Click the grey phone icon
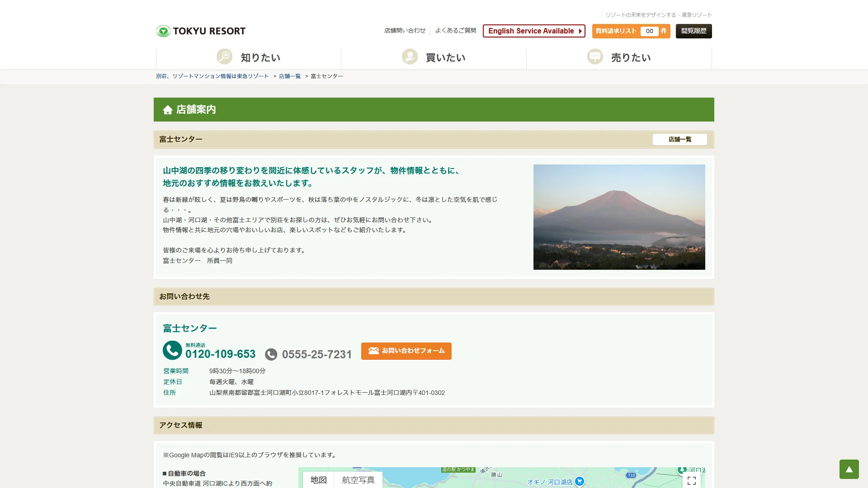868x488 pixels. pyautogui.click(x=271, y=354)
